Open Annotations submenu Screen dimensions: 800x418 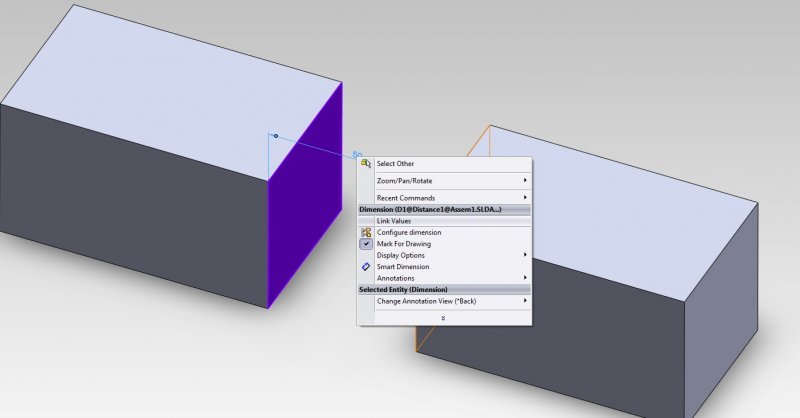[395, 278]
